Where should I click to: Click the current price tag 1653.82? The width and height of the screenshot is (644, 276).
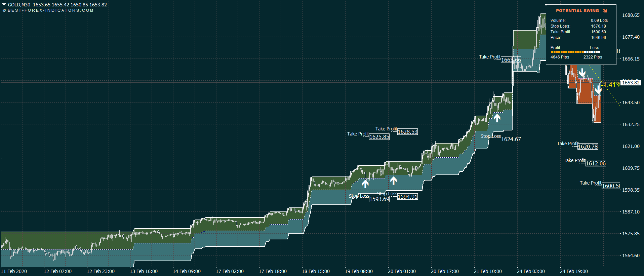[631, 83]
